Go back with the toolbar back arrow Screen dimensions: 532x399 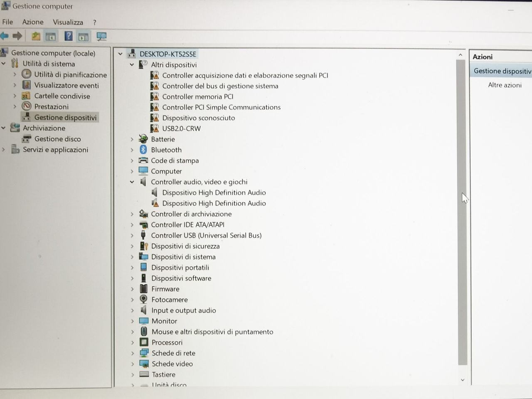5,37
